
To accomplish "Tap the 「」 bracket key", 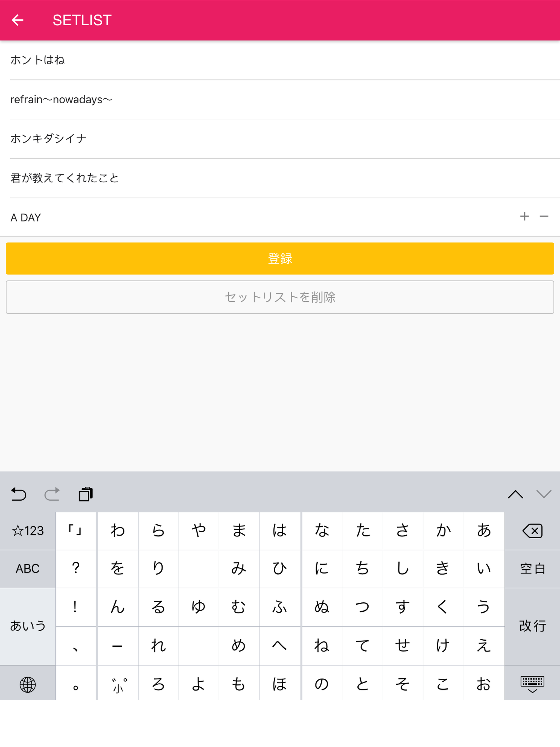I will click(x=76, y=531).
